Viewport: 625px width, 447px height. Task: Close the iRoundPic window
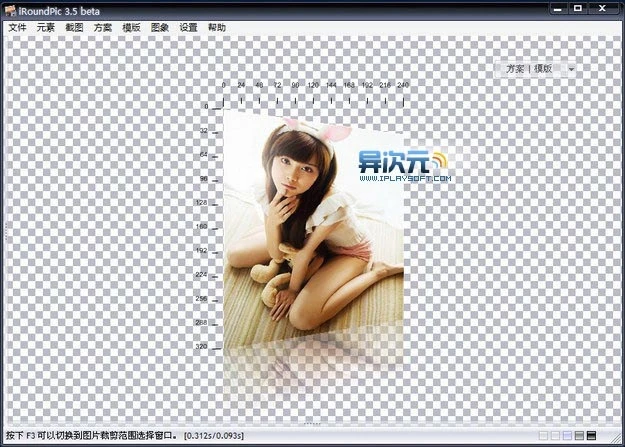(x=603, y=9)
